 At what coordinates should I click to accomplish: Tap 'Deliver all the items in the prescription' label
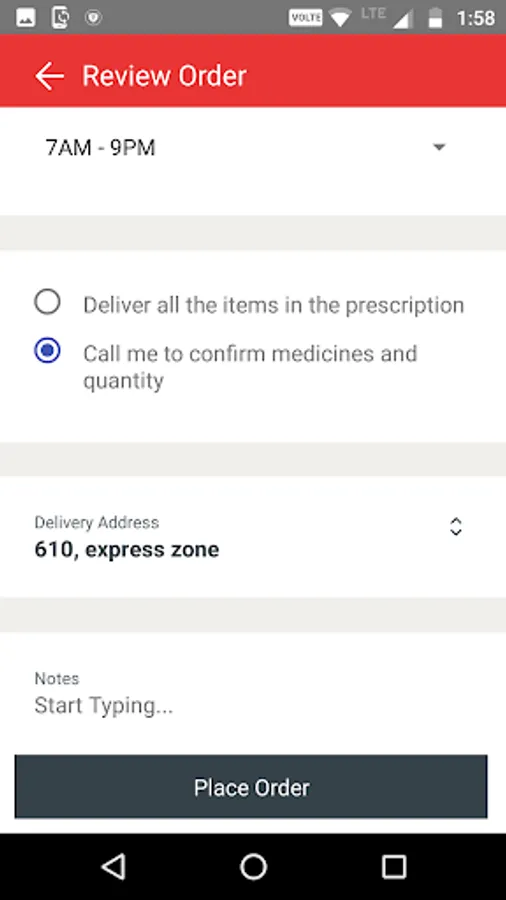click(x=274, y=305)
